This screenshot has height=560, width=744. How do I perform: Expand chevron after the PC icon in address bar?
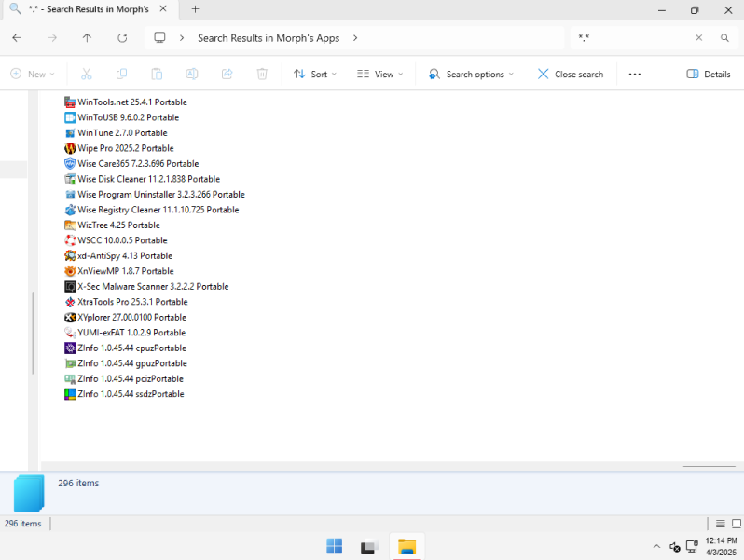point(182,38)
